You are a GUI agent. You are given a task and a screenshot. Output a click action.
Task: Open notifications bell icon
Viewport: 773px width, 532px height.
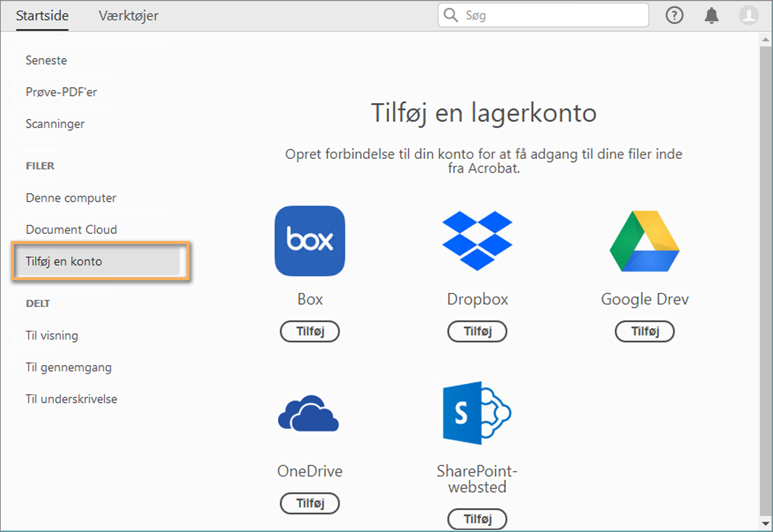click(x=711, y=15)
